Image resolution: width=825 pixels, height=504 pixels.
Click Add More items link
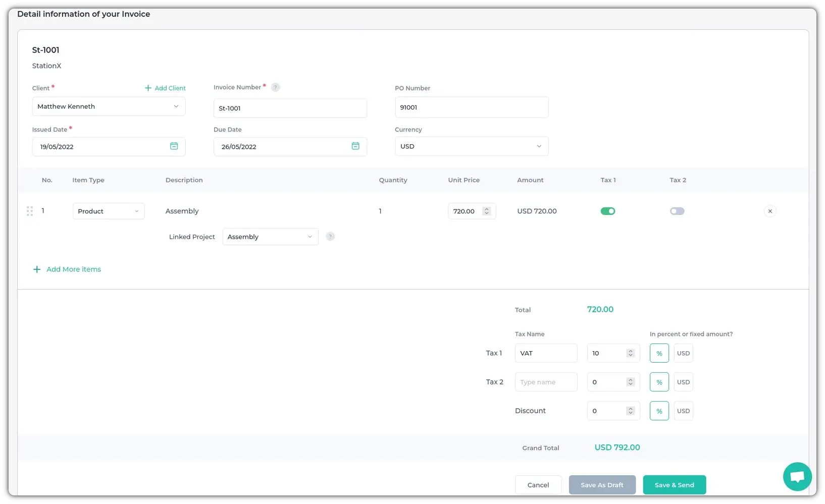73,269
